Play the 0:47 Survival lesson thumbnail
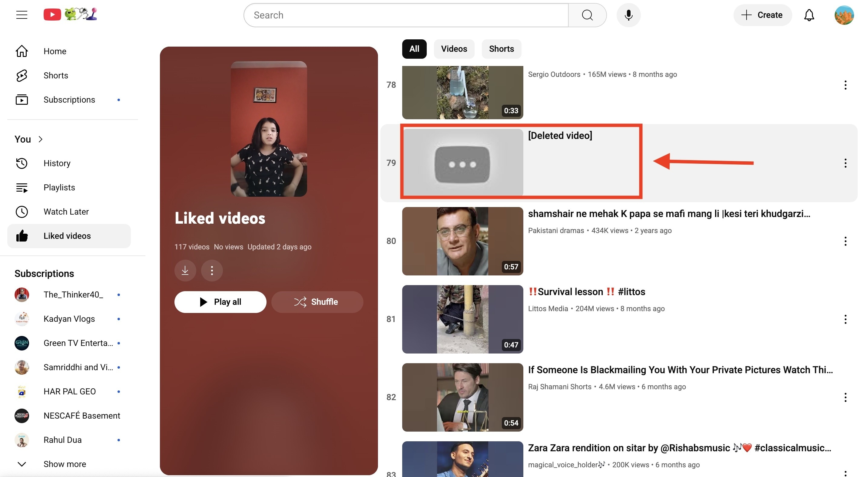The width and height of the screenshot is (868, 477). pyautogui.click(x=463, y=319)
